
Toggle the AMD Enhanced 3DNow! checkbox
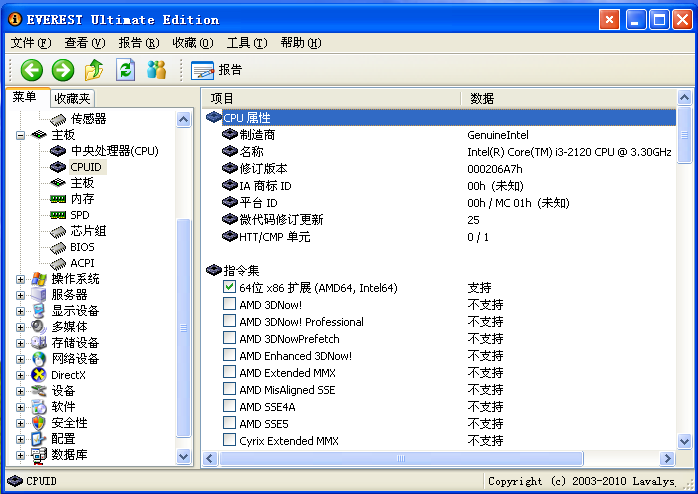pos(229,355)
